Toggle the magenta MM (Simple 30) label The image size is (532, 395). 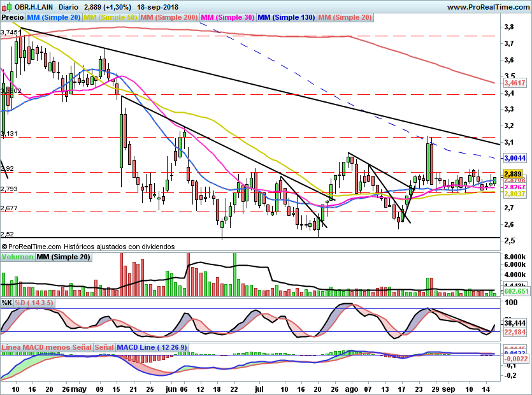pos(227,17)
